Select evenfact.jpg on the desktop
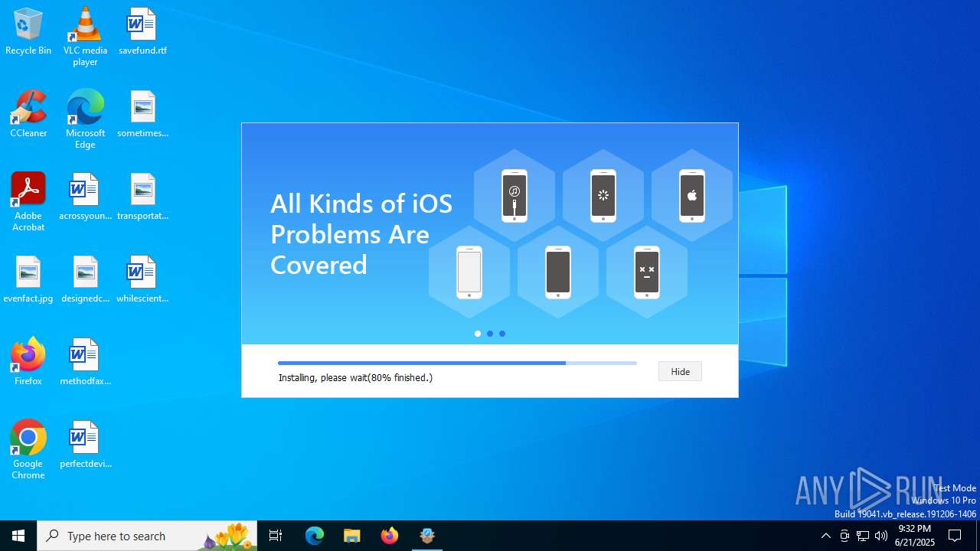The image size is (980, 551). 28,279
